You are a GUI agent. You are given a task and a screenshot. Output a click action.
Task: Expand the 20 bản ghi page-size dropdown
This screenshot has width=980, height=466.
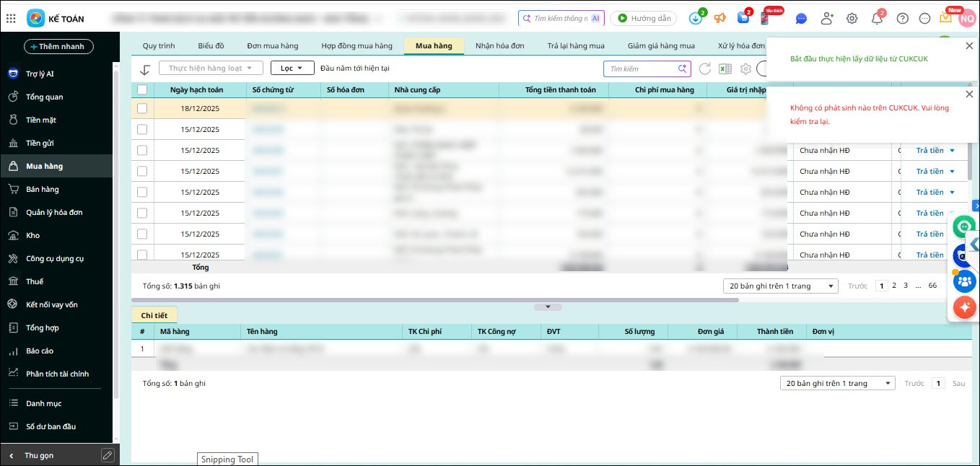coord(779,286)
